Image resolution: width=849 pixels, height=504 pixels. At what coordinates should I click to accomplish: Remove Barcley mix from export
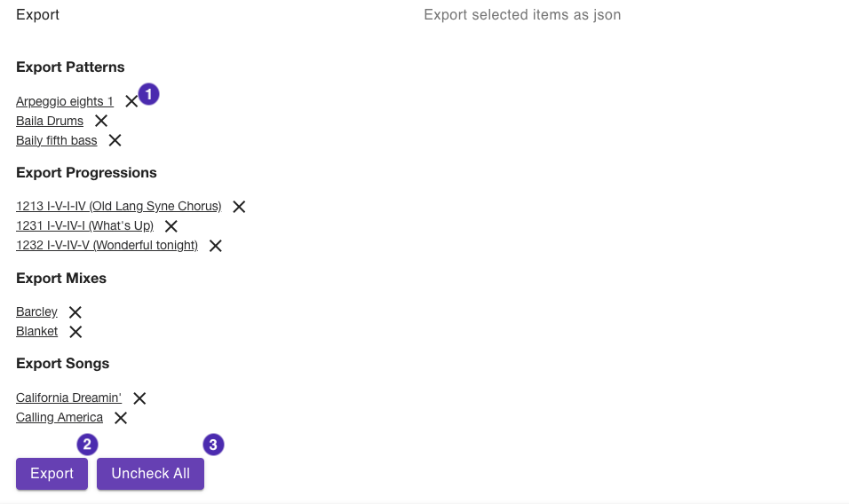pyautogui.click(x=75, y=312)
